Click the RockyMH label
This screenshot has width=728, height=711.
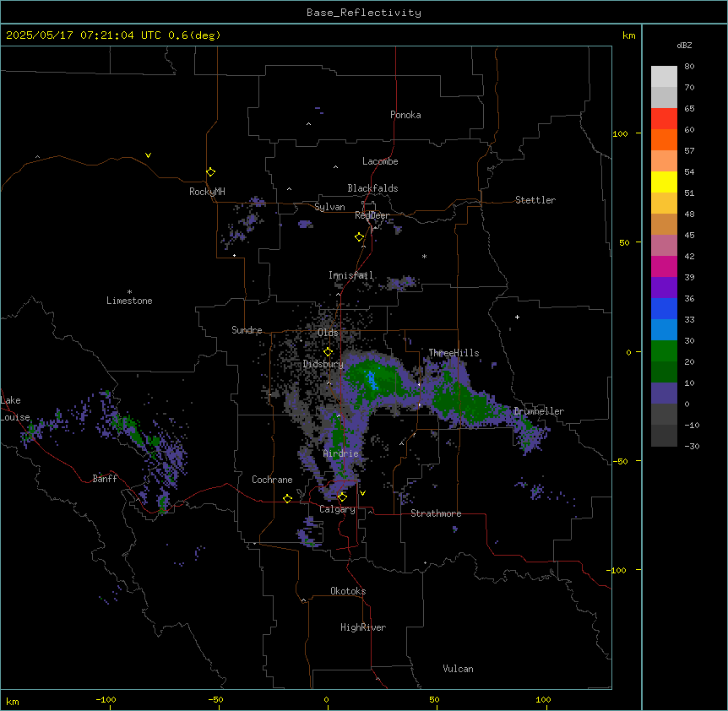(x=207, y=192)
